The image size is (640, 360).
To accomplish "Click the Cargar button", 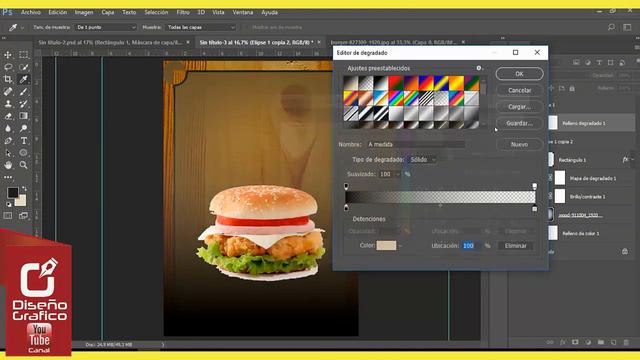I will pyautogui.click(x=519, y=107).
